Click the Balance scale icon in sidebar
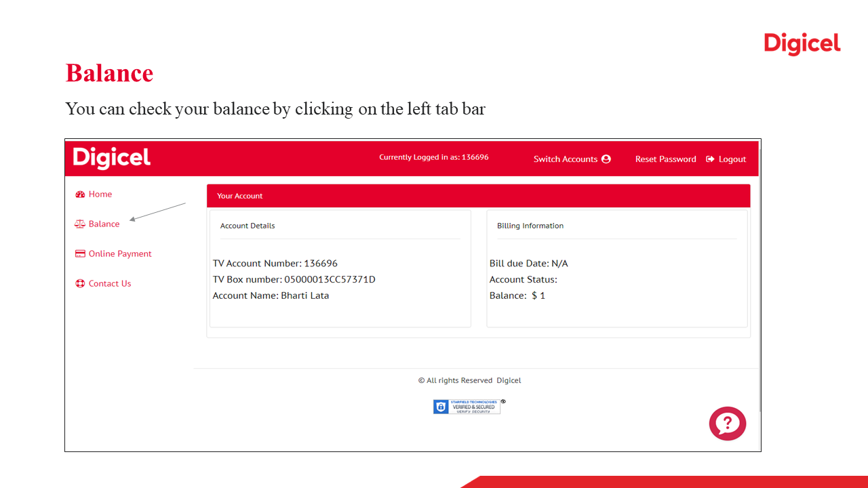This screenshot has width=868, height=488. [x=80, y=224]
